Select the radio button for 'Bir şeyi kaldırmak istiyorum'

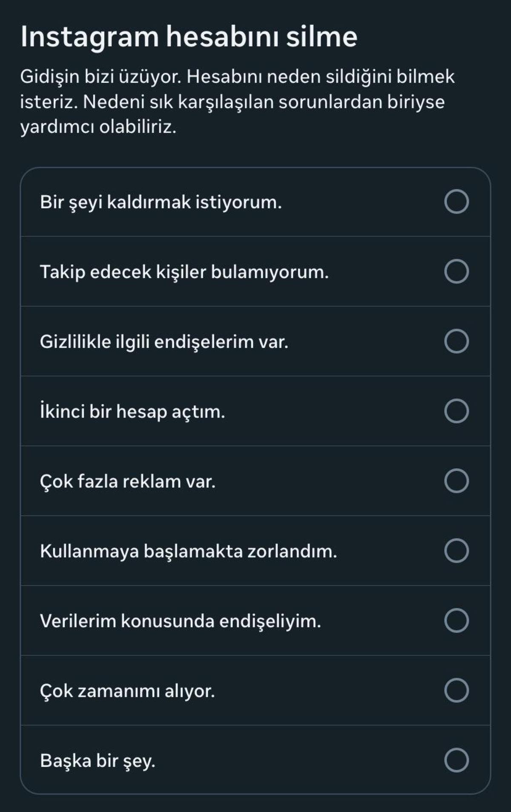pyautogui.click(x=456, y=202)
